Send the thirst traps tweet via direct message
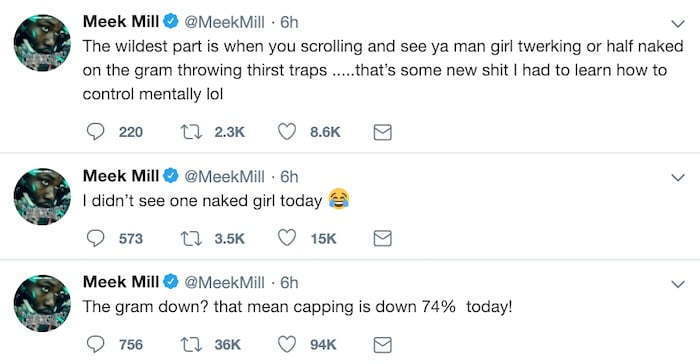700x364 pixels. pos(383,132)
